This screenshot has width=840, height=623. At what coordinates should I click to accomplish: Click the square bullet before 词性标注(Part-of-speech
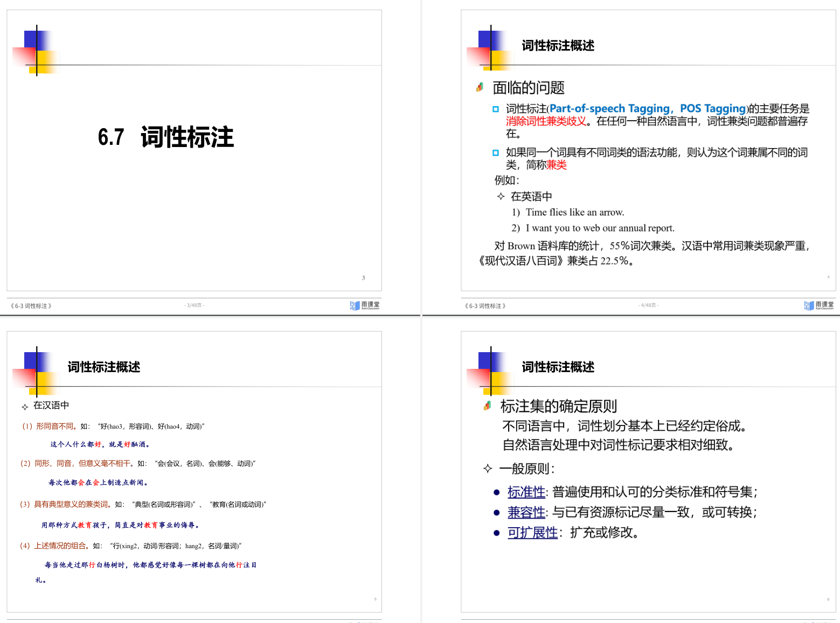click(496, 109)
